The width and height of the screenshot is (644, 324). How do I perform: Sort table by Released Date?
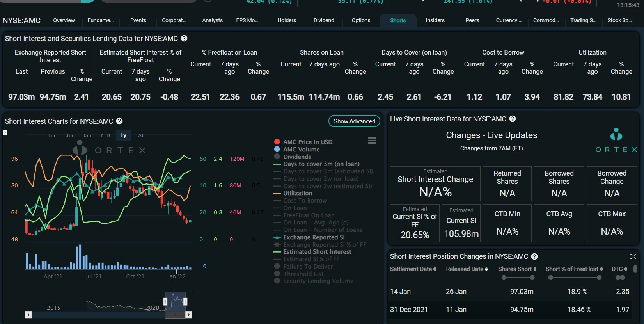tap(467, 269)
